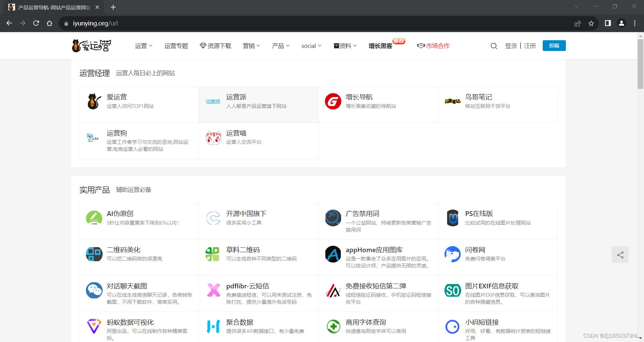The height and width of the screenshot is (342, 644).
Task: Open a new browser tab
Action: 113,7
